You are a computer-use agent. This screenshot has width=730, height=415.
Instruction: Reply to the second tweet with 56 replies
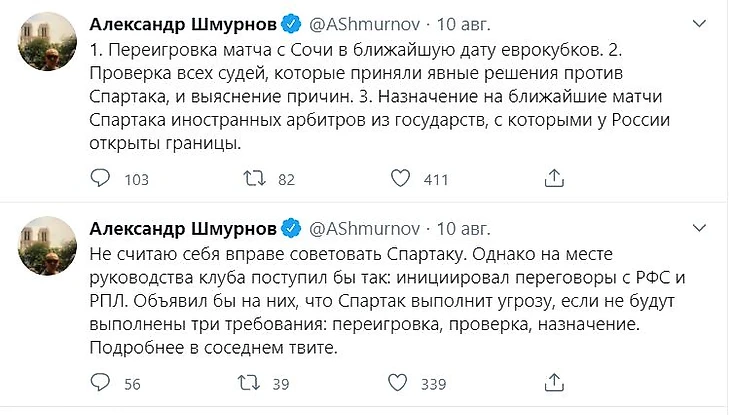pos(100,381)
